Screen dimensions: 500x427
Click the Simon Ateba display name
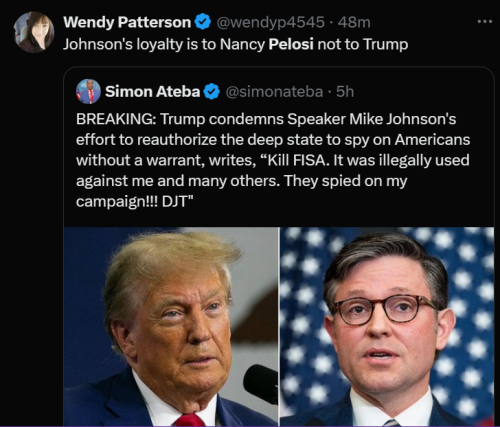152,92
